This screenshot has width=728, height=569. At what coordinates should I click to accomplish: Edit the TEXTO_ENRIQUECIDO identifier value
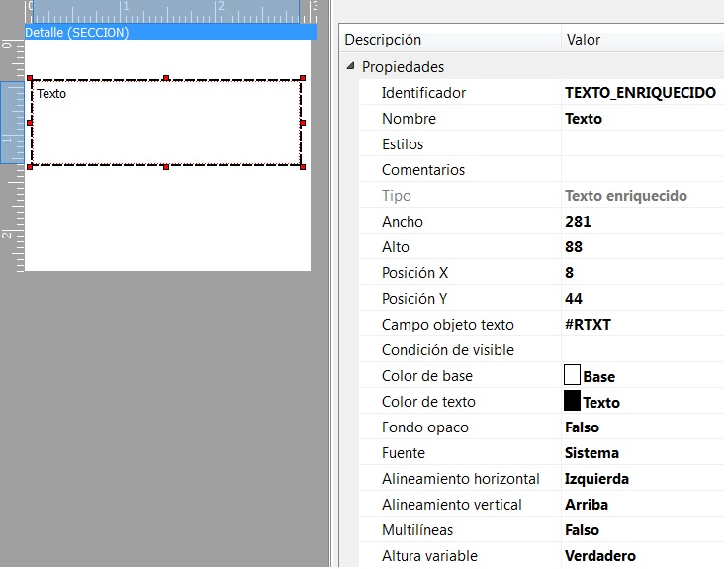coord(640,92)
